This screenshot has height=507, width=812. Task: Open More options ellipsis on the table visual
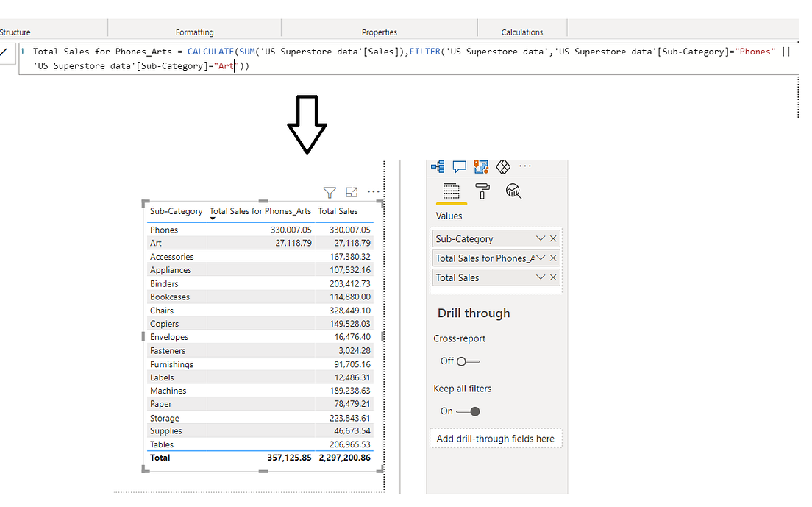pyautogui.click(x=374, y=191)
